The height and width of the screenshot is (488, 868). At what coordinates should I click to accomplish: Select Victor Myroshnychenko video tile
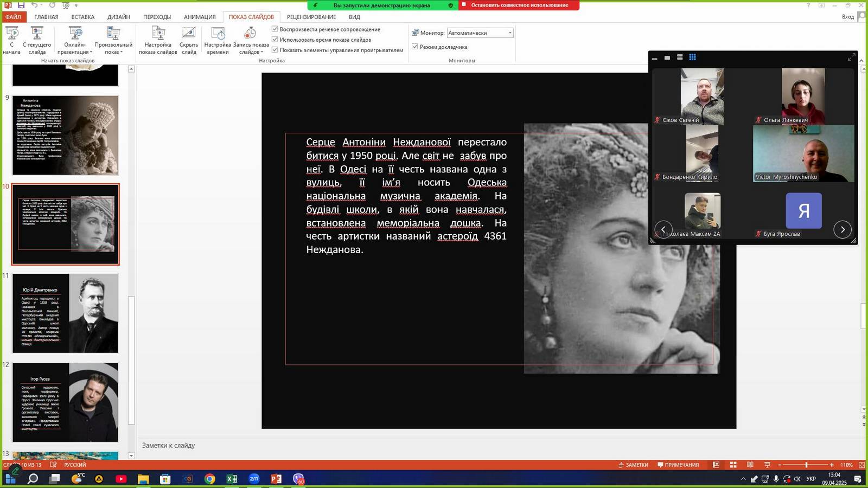coord(803,153)
